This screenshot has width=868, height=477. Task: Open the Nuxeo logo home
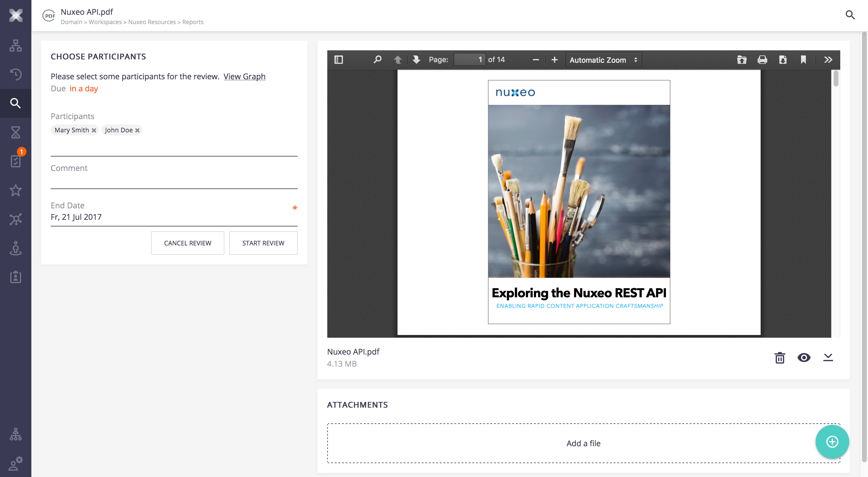(15, 15)
